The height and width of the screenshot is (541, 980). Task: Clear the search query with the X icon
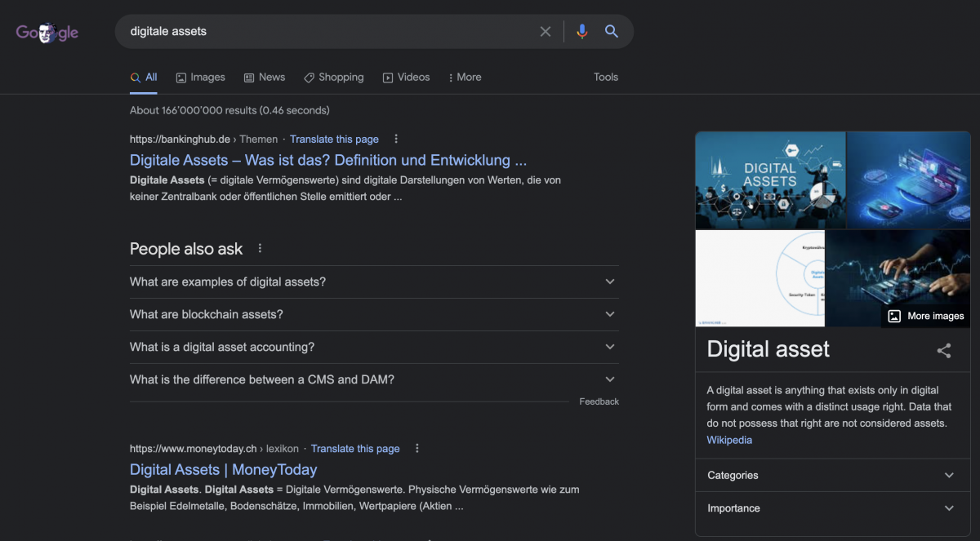(x=546, y=32)
